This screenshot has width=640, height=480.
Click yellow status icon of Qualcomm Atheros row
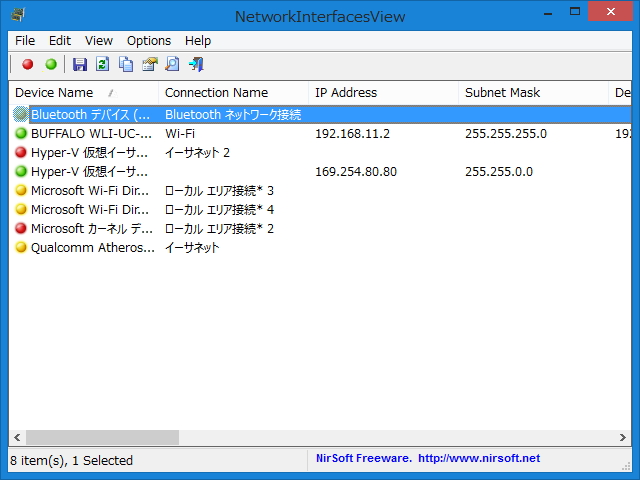click(x=21, y=247)
